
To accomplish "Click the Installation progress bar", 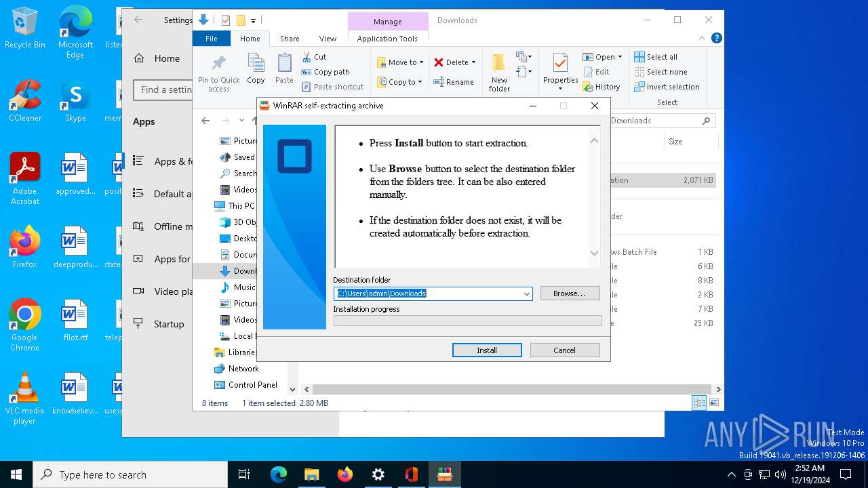I will (467, 321).
